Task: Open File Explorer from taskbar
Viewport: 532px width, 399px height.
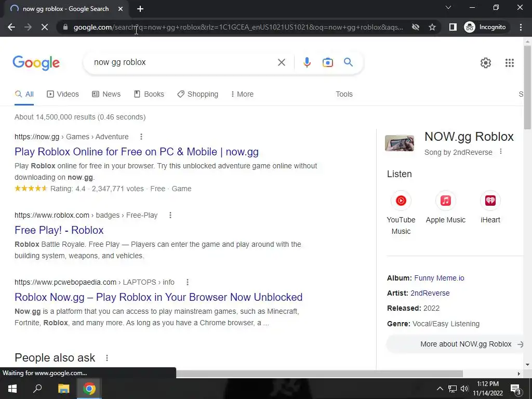Action: tap(63, 389)
